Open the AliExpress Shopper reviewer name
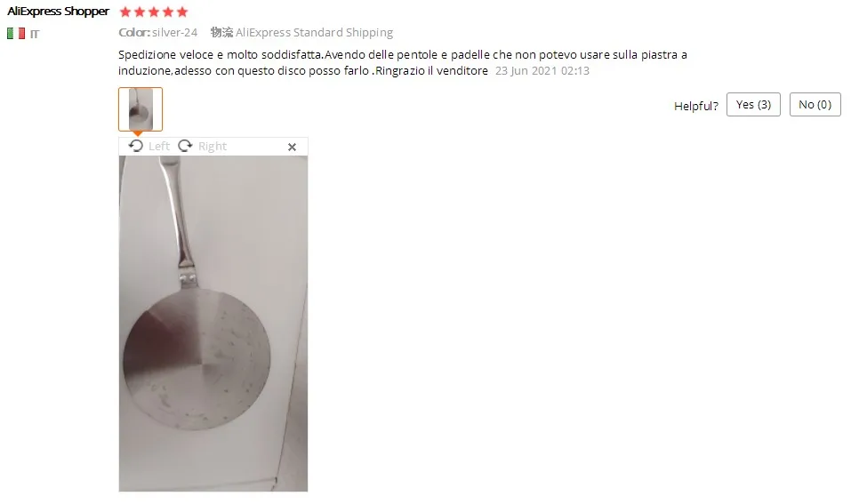 click(x=58, y=12)
